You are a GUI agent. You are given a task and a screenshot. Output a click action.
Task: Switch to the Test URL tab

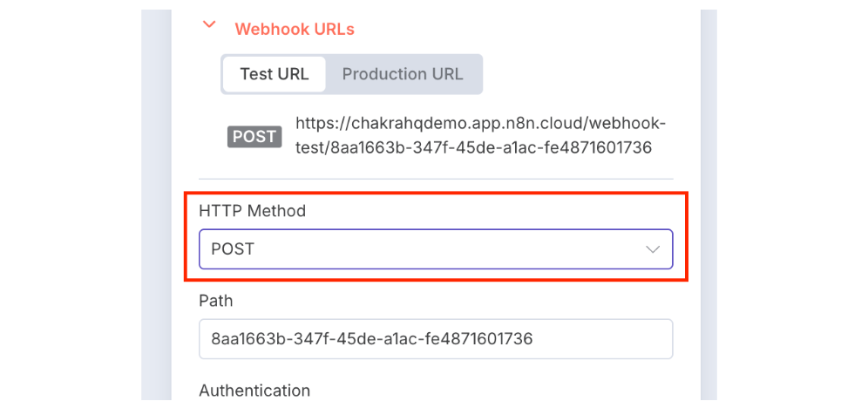coord(275,74)
